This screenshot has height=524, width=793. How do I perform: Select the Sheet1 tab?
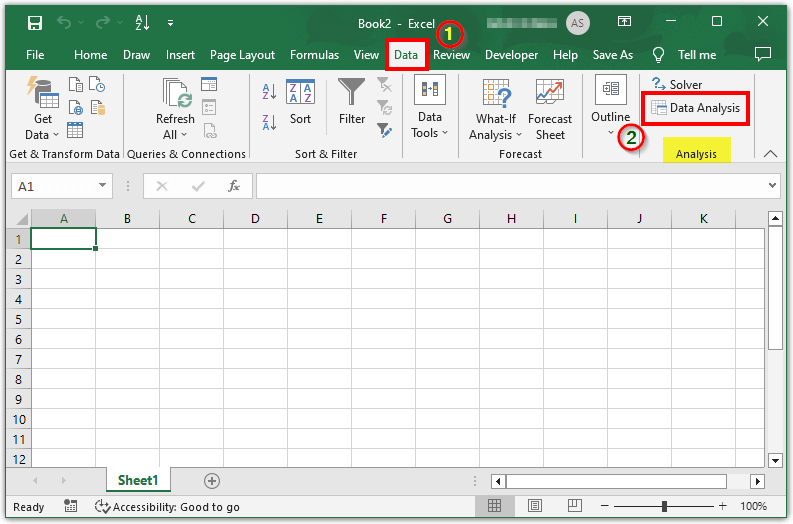click(138, 480)
